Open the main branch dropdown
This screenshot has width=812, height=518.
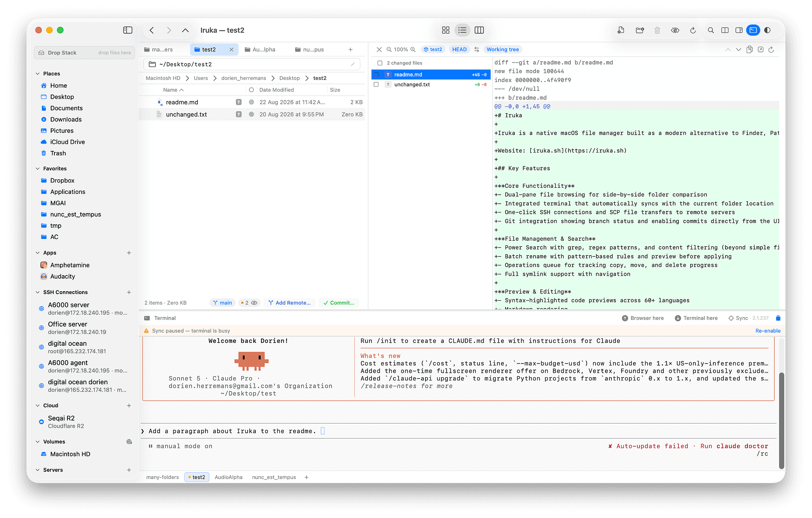pos(222,303)
